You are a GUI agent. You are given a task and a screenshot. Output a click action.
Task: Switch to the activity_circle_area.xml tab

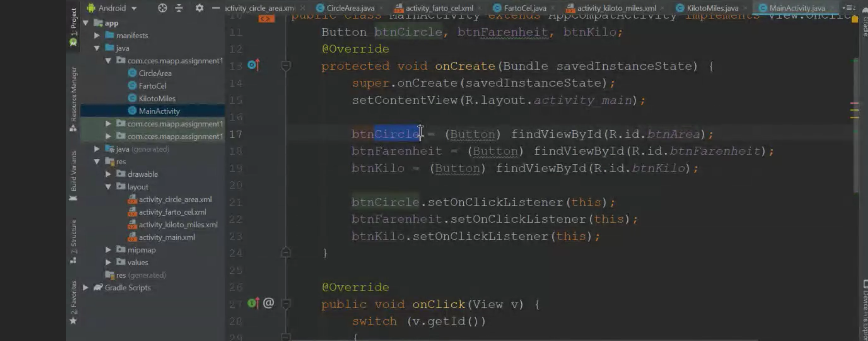[259, 8]
